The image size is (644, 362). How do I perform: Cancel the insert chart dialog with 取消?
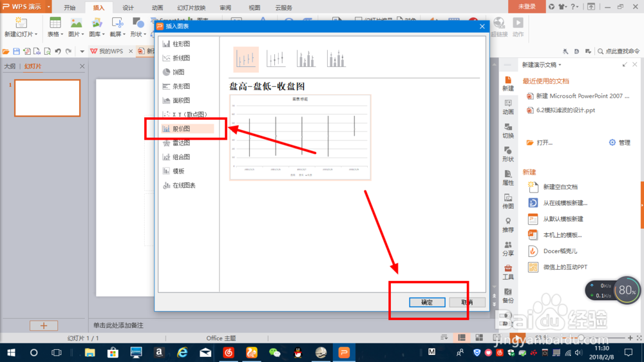point(467,303)
